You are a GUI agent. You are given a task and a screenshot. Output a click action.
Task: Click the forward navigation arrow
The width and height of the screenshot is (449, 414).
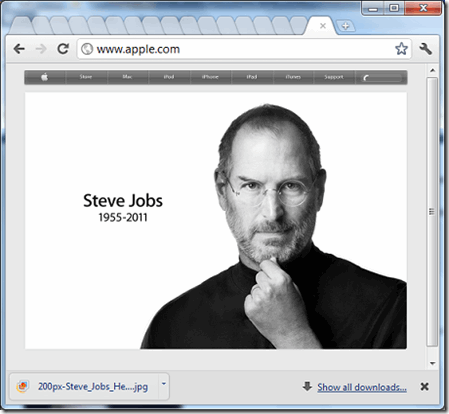tap(41, 49)
